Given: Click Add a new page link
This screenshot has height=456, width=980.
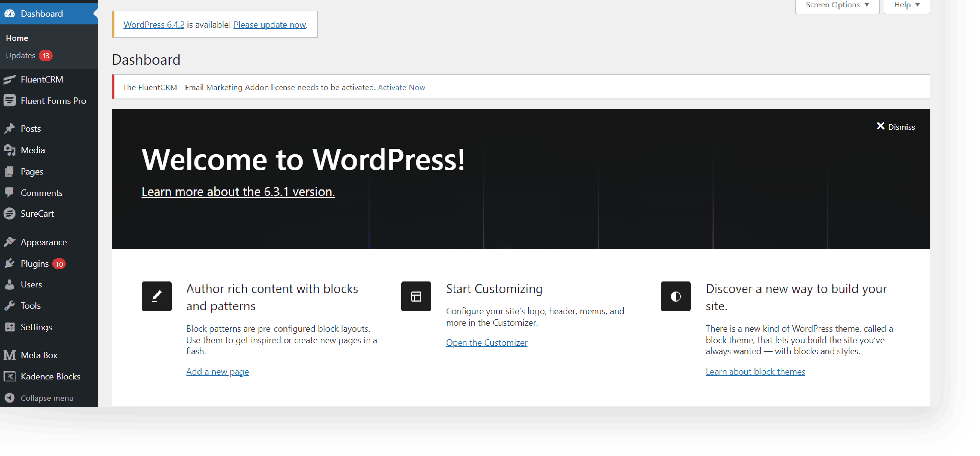Looking at the screenshot, I should 217,372.
